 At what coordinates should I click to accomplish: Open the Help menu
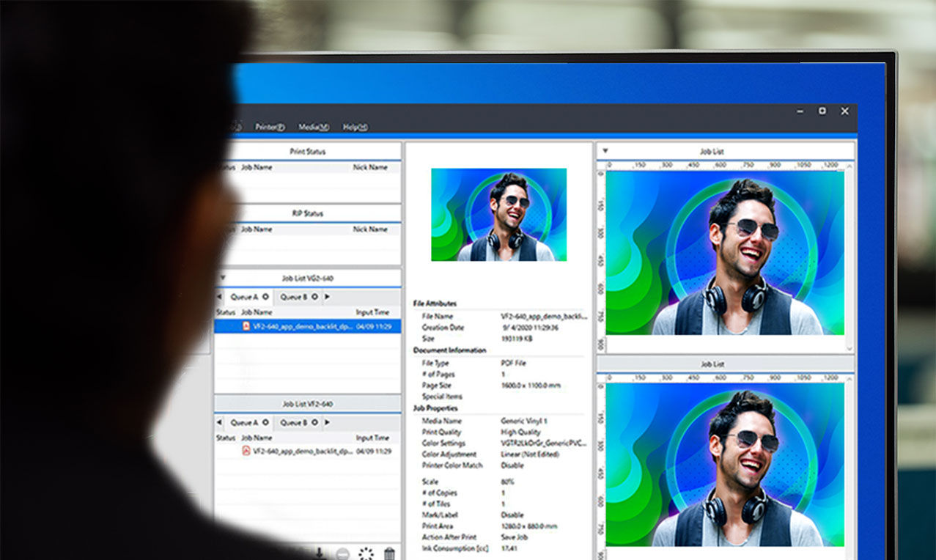pos(355,127)
